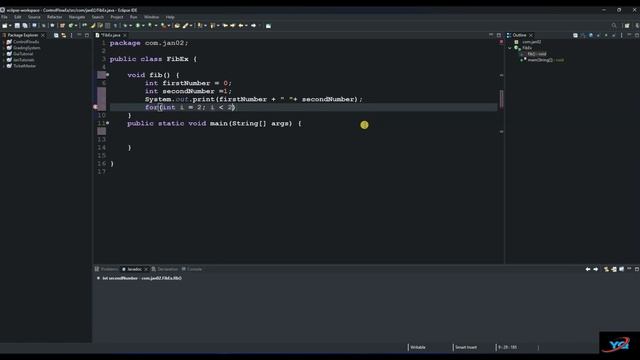Switch to the Console tab

coord(192,269)
